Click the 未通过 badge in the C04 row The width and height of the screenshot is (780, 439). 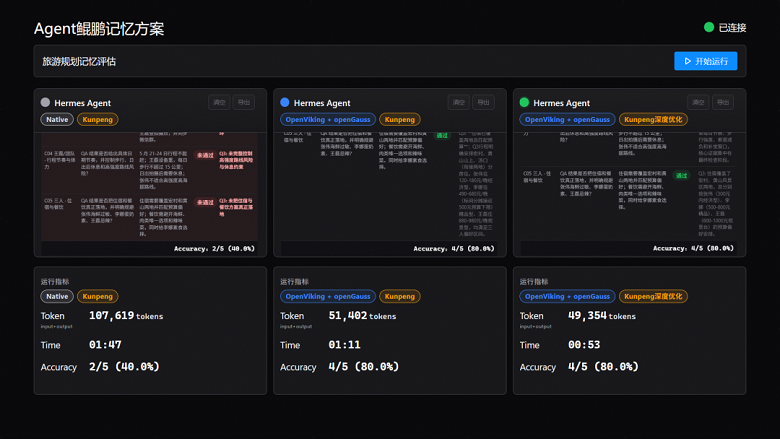(x=205, y=155)
